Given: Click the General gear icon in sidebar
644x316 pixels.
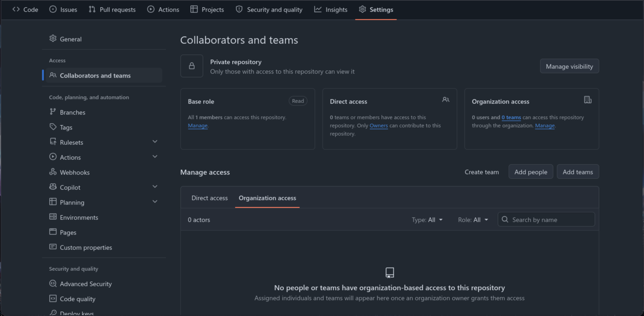Looking at the screenshot, I should [x=53, y=39].
